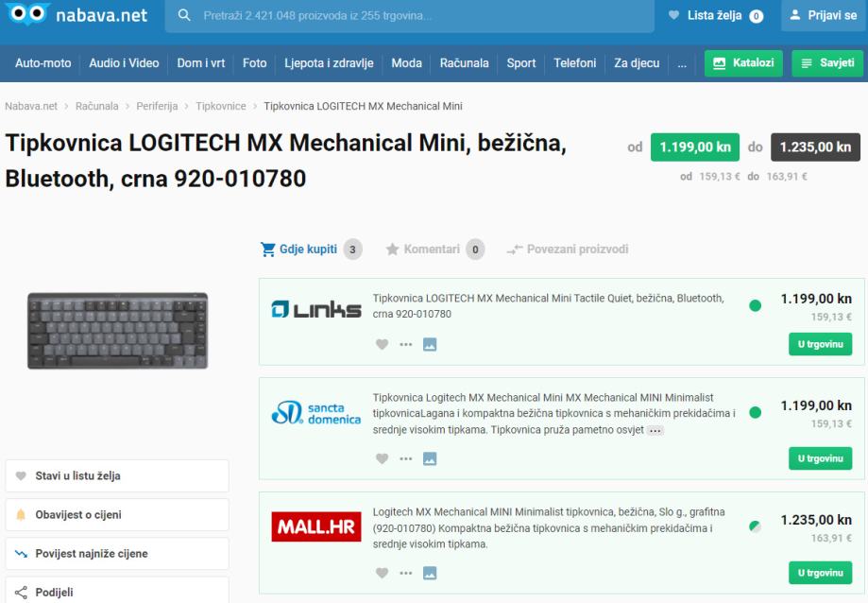868x603 pixels.
Task: Go to Sancta Domenica via U trgovinu
Action: pyautogui.click(x=821, y=459)
